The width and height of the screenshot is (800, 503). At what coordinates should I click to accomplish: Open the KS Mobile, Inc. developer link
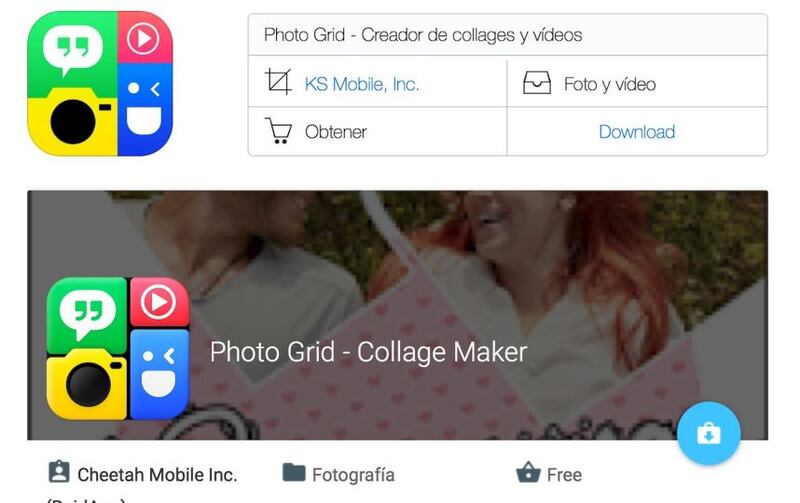click(362, 84)
